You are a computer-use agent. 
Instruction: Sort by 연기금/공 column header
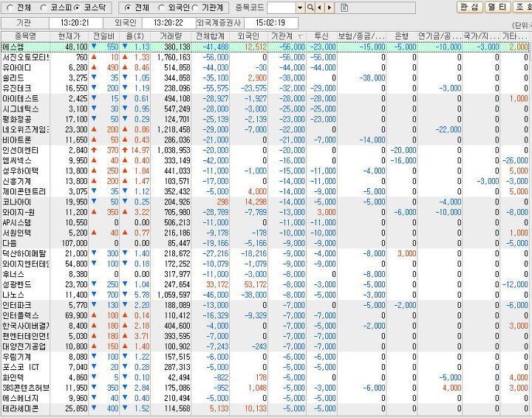pos(440,36)
